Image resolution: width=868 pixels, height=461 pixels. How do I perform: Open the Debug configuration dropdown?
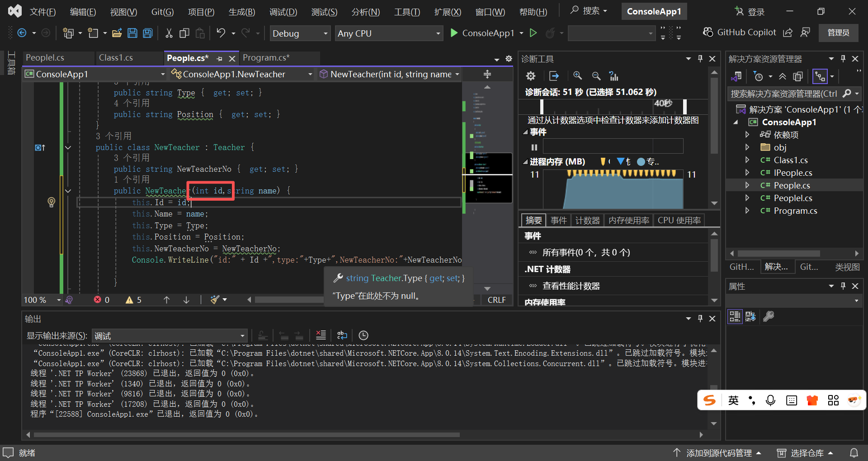[300, 33]
